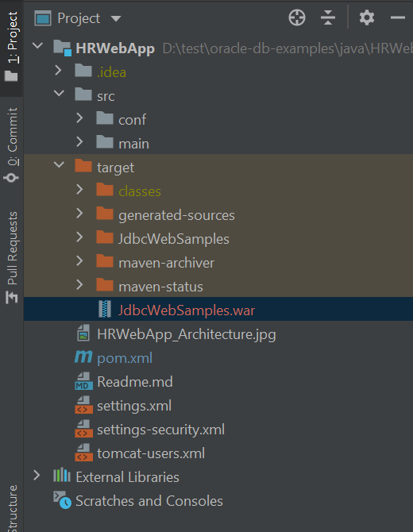The height and width of the screenshot is (532, 413).
Task: Select the HRWebApp project root name
Action: 115,48
